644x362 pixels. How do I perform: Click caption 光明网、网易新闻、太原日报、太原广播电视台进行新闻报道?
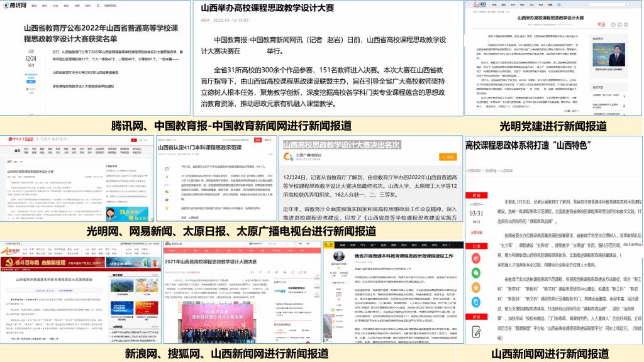pyautogui.click(x=231, y=231)
